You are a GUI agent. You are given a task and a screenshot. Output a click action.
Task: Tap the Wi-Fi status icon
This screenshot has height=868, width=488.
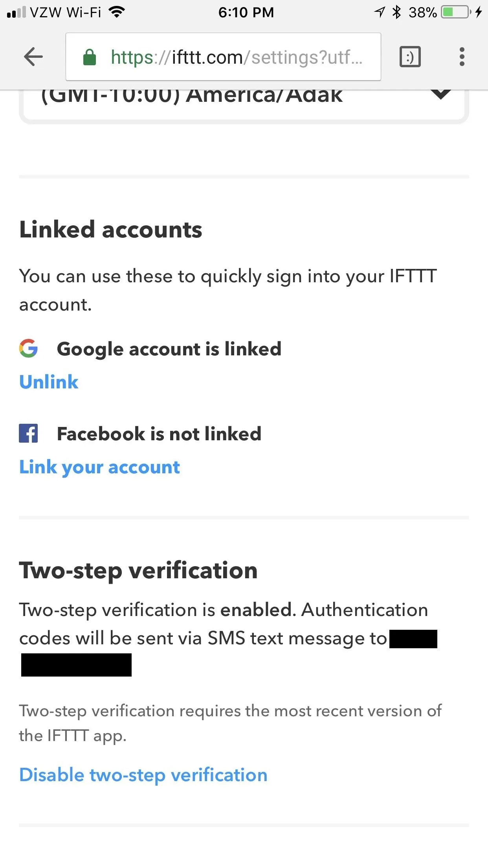tap(116, 13)
